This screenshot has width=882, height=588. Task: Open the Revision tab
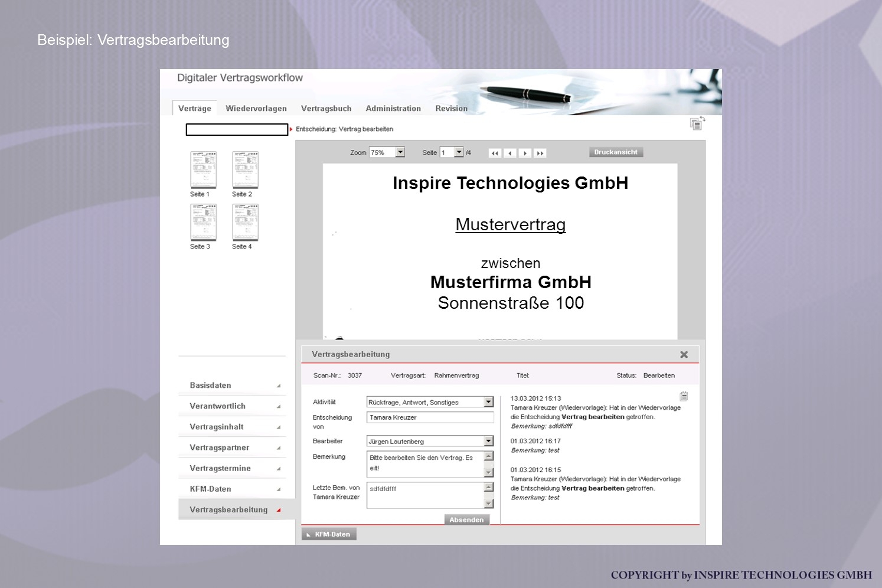pos(451,108)
